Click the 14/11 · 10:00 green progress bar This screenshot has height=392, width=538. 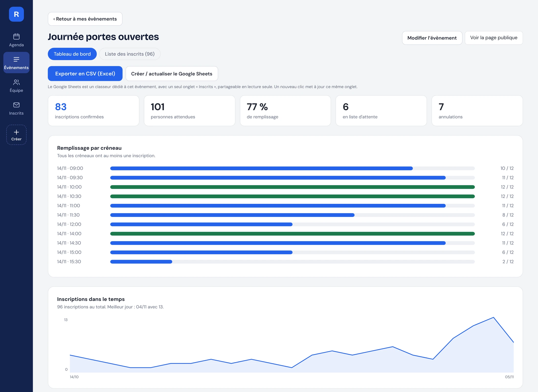(292, 187)
